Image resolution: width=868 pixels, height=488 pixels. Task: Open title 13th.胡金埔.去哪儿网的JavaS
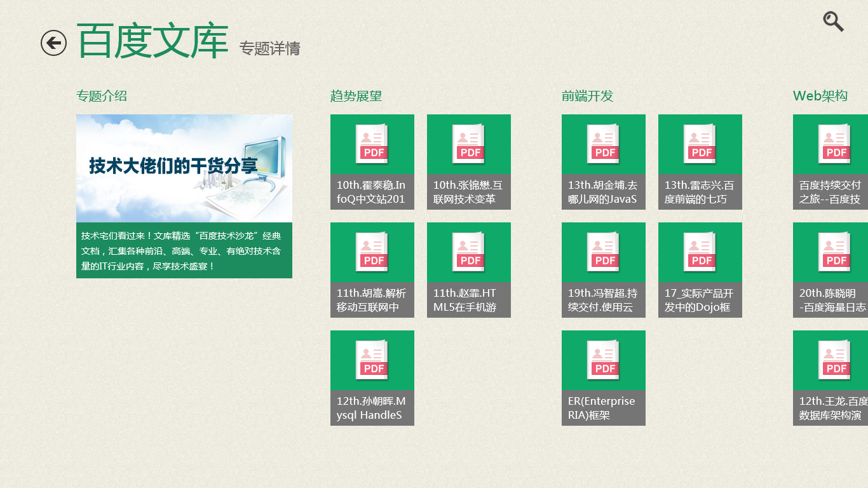tap(604, 192)
